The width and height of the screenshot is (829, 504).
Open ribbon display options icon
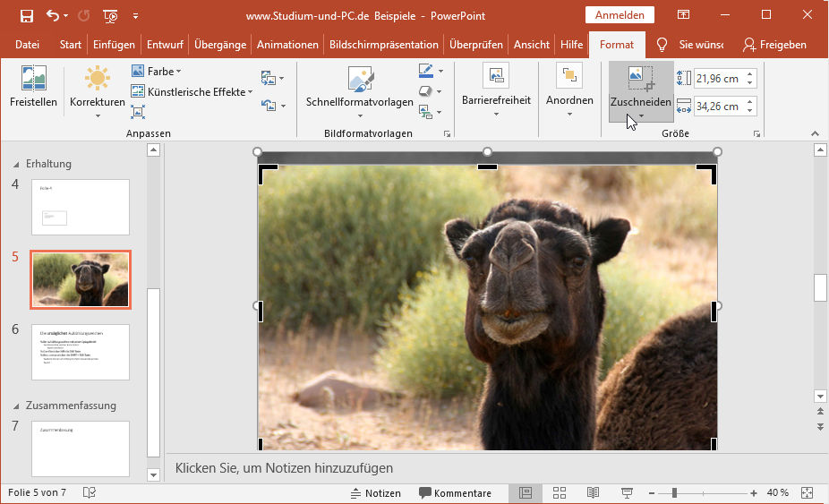click(x=683, y=15)
